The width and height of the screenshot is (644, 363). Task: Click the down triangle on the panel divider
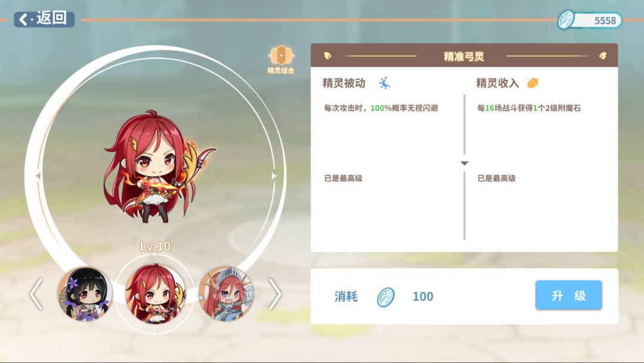click(x=465, y=163)
